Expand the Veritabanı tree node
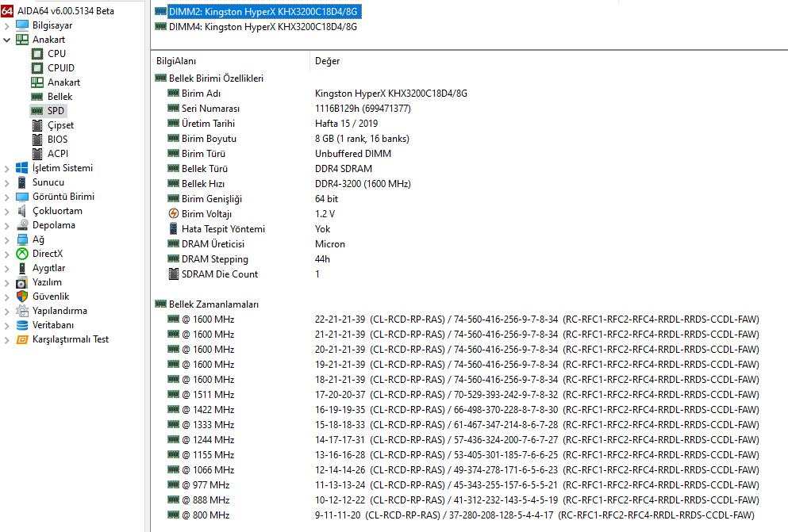This screenshot has height=532, width=788. (x=7, y=326)
